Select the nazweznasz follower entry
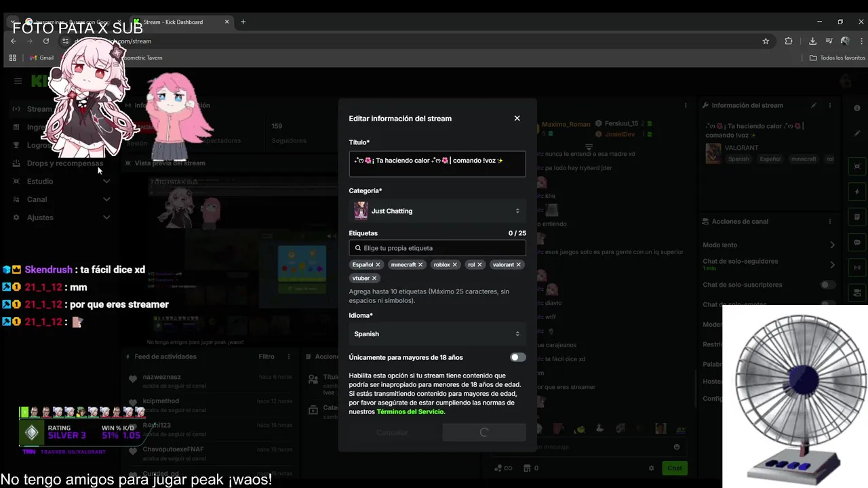This screenshot has height=488, width=868. click(210, 380)
